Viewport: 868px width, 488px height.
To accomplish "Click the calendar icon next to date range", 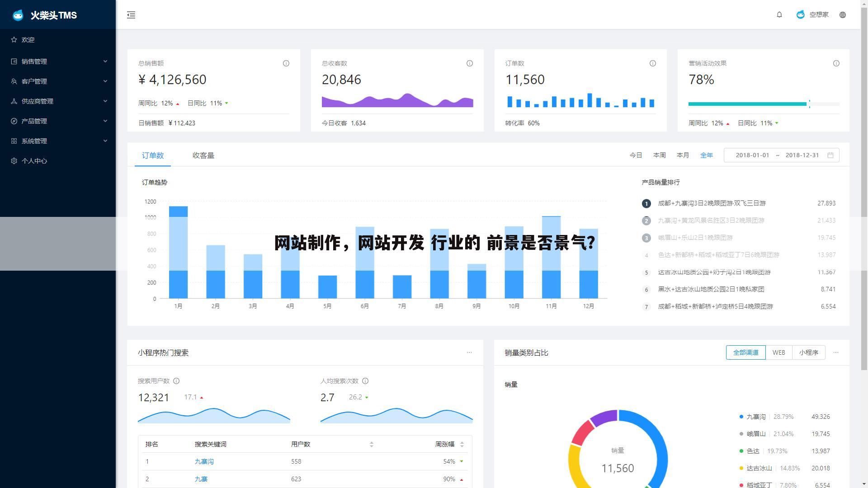I will [x=830, y=155].
